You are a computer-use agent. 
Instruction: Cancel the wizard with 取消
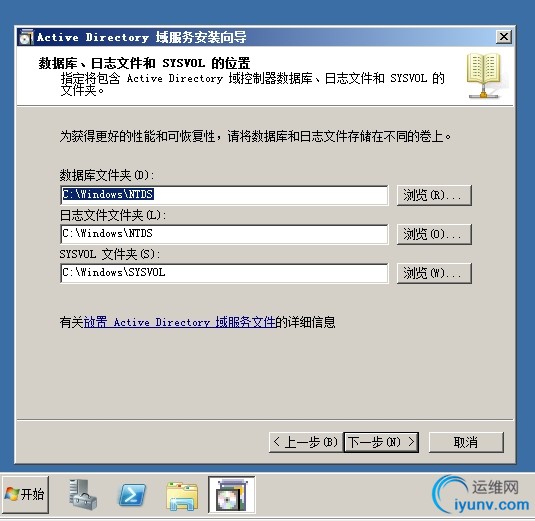[x=466, y=443]
